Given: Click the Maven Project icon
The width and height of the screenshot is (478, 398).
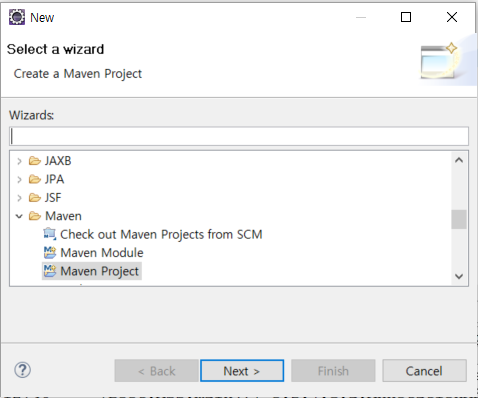Looking at the screenshot, I should tap(50, 271).
